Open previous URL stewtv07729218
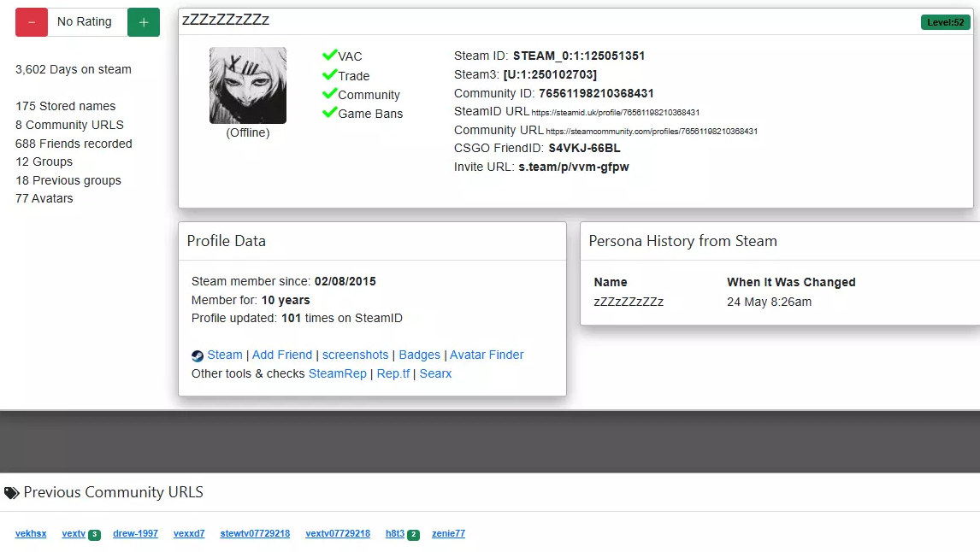Screen dimensions: 980x552 coord(255,533)
